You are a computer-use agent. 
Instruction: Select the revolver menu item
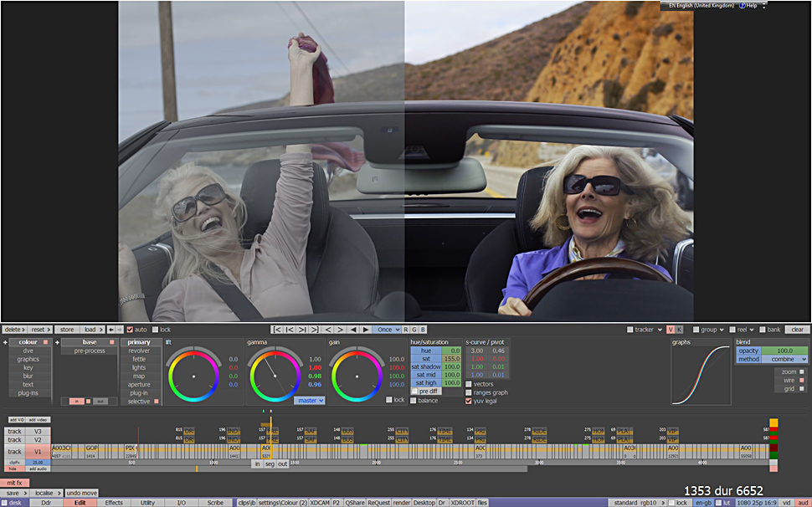[x=139, y=351]
